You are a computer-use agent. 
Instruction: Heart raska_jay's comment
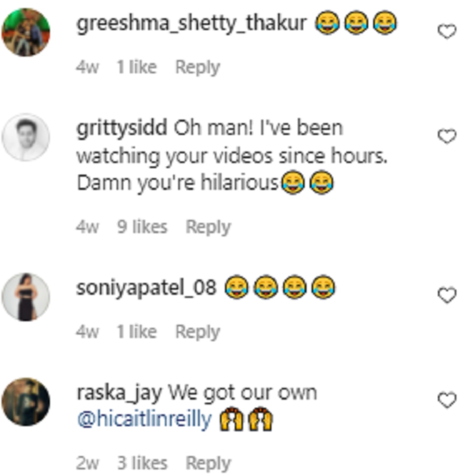[x=447, y=400]
